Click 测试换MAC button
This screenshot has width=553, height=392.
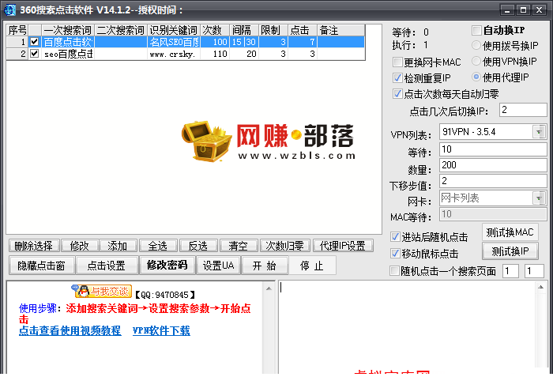tap(510, 232)
